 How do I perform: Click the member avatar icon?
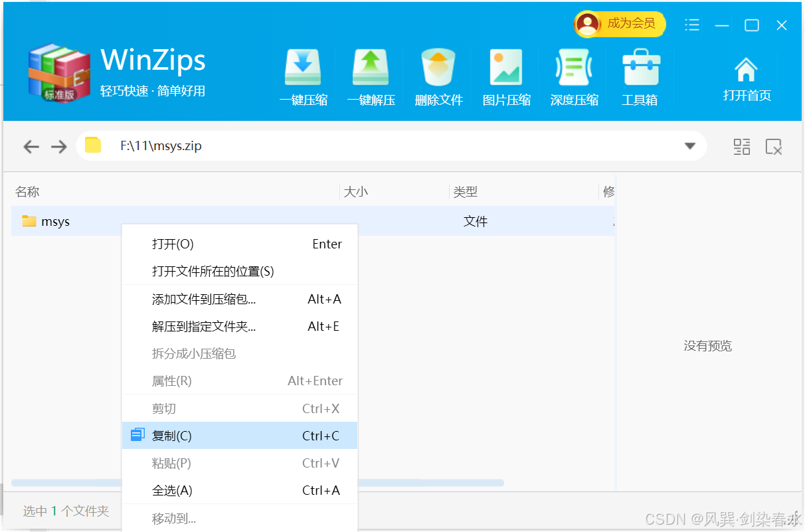click(x=587, y=24)
